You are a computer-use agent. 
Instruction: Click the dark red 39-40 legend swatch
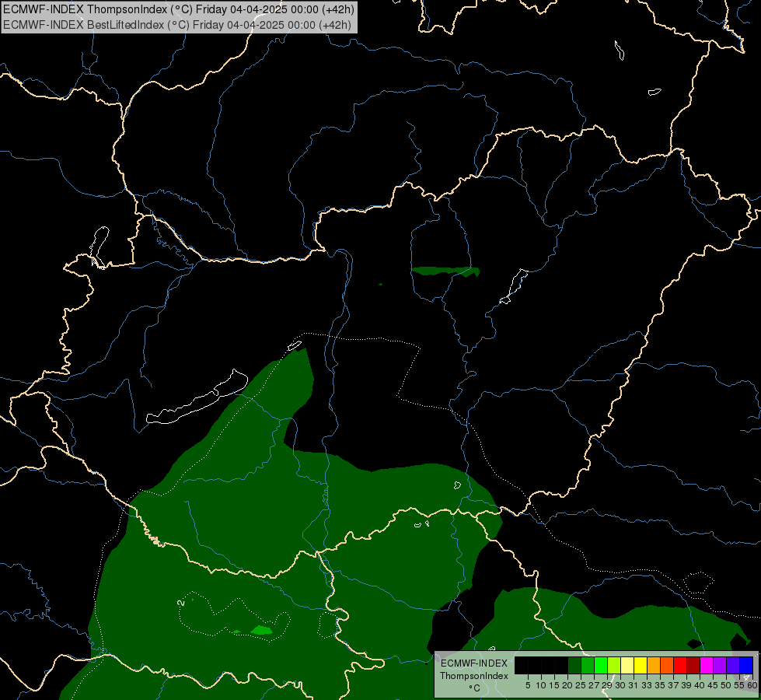693,665
